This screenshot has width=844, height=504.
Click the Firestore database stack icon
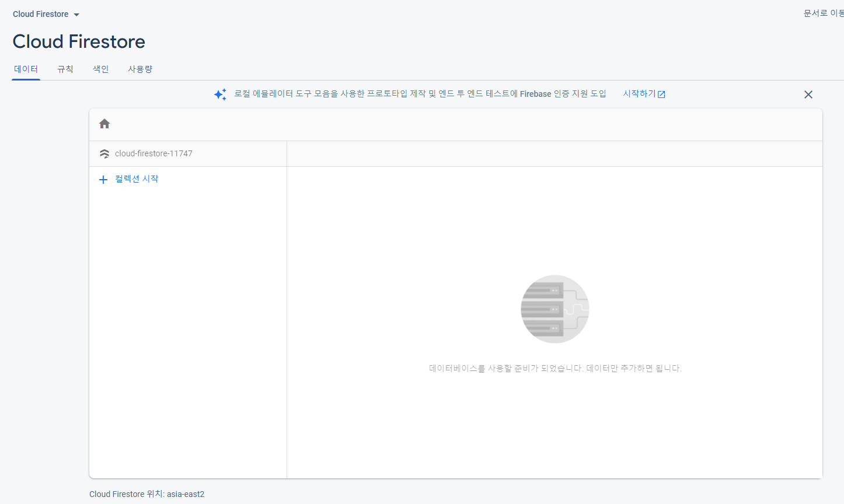point(104,154)
